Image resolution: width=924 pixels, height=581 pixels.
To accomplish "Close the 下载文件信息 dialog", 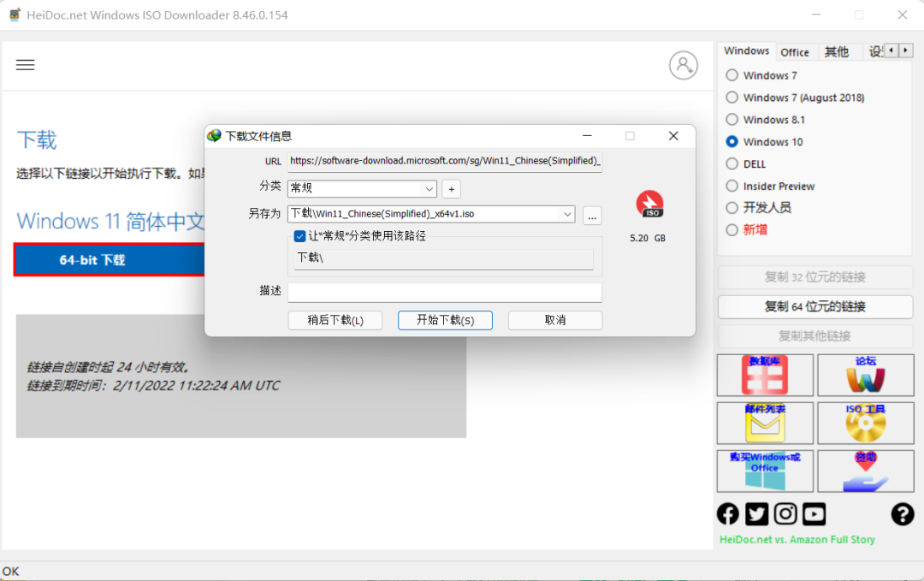I will tap(673, 136).
